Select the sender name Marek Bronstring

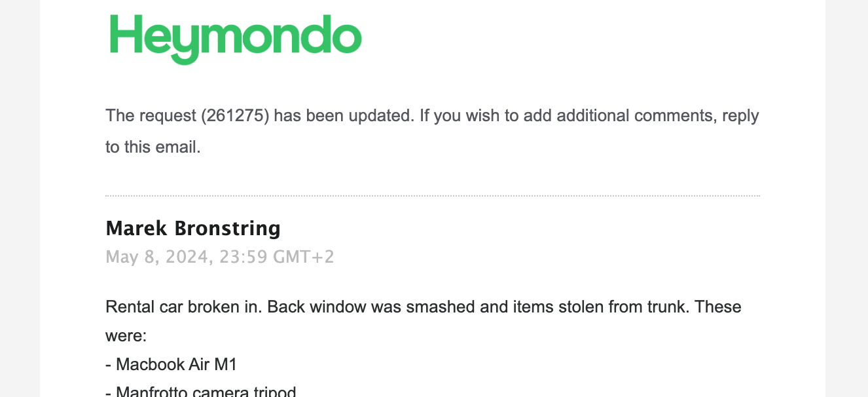coord(192,228)
